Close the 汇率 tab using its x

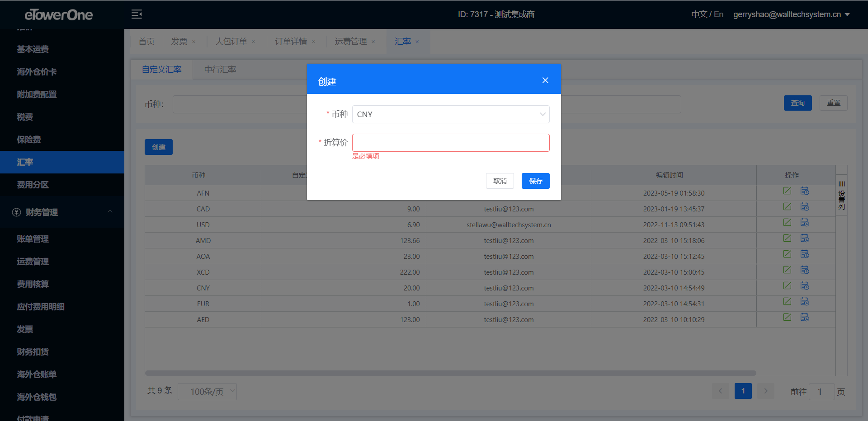[x=417, y=42]
